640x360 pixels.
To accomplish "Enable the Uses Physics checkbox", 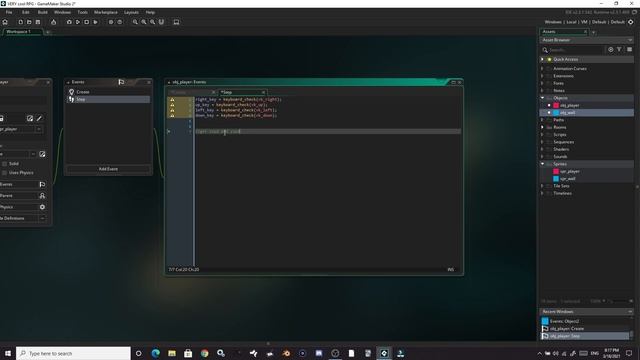I will [5, 173].
